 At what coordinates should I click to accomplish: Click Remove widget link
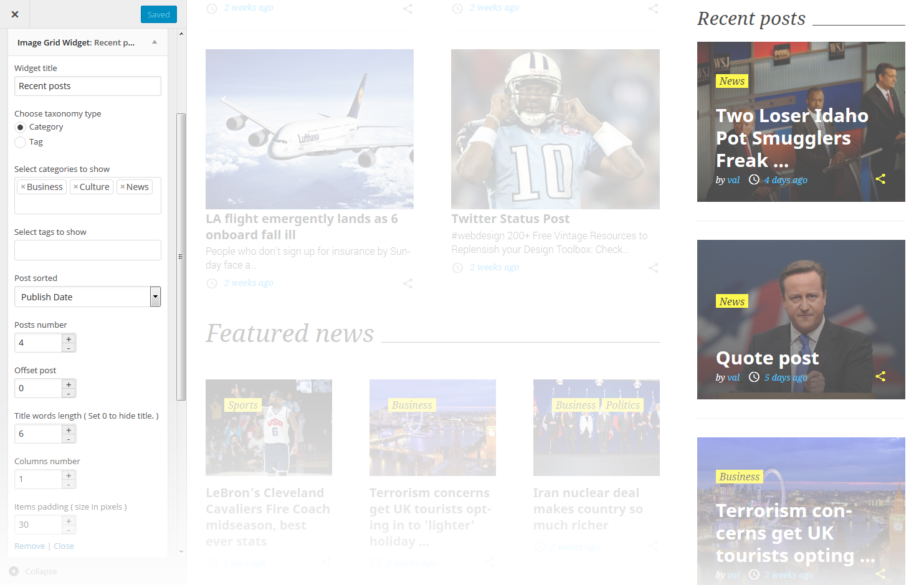click(x=29, y=546)
